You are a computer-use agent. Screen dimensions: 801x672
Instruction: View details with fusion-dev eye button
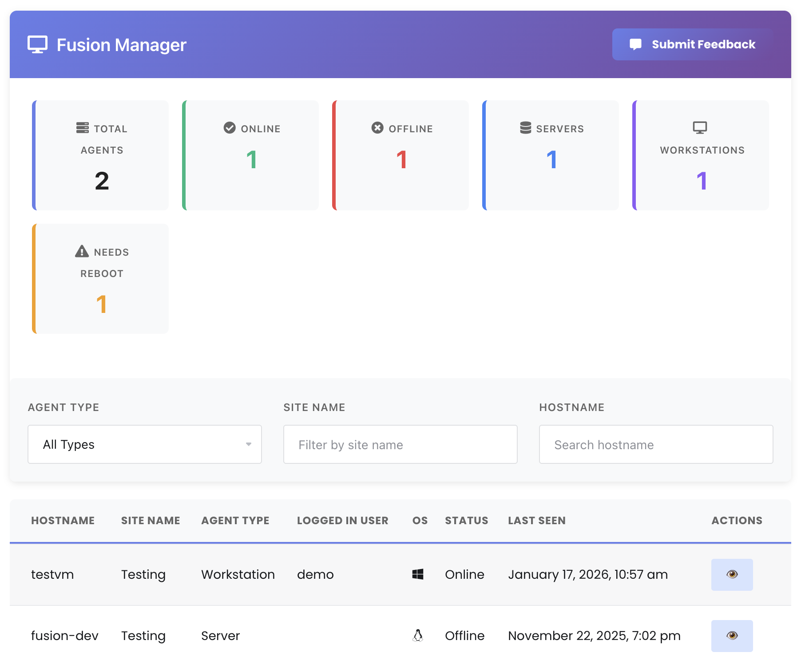(732, 636)
